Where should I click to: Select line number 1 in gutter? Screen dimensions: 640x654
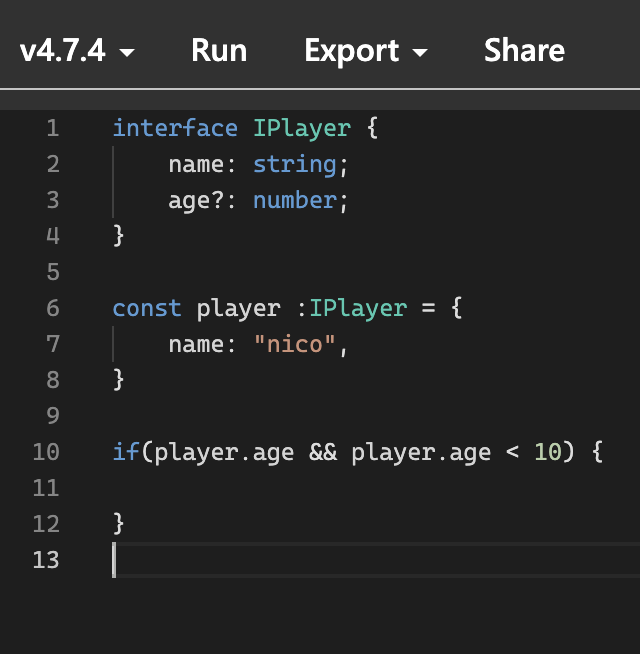tap(53, 128)
